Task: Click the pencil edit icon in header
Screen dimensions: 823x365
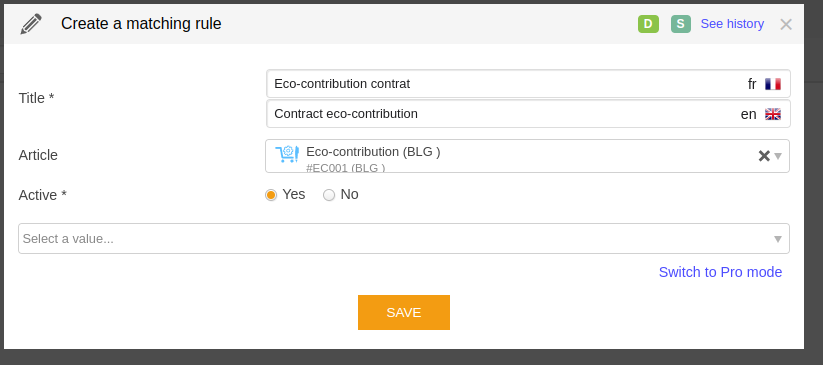Action: point(31,24)
